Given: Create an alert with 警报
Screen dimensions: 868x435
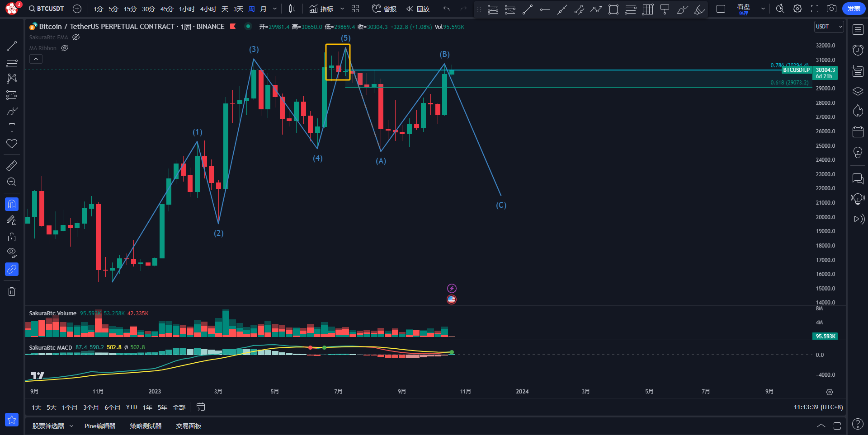Looking at the screenshot, I should pos(384,9).
